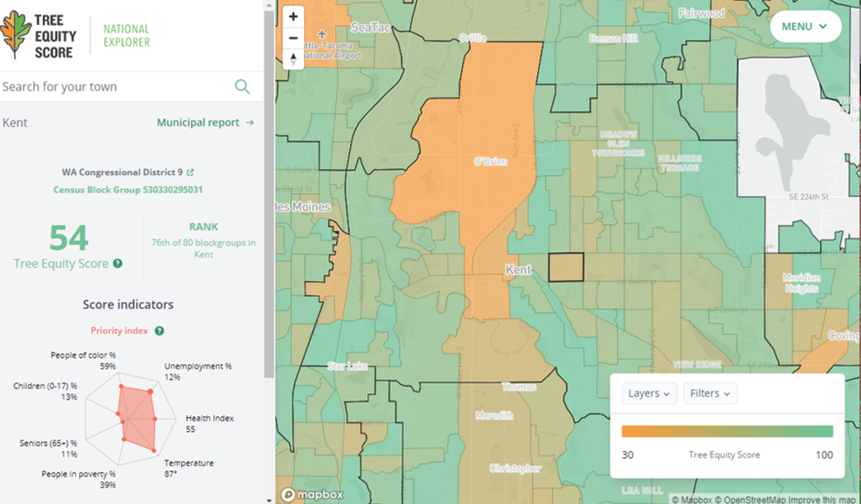861x504 pixels.
Task: Click the Mapbox logo
Action: (313, 494)
